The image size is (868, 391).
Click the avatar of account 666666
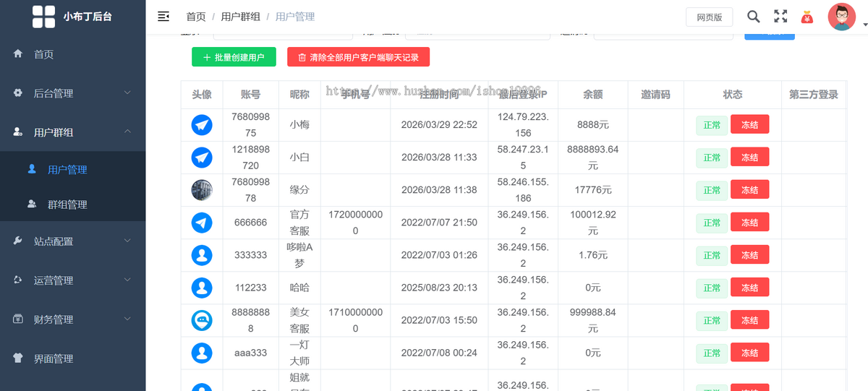click(x=202, y=223)
